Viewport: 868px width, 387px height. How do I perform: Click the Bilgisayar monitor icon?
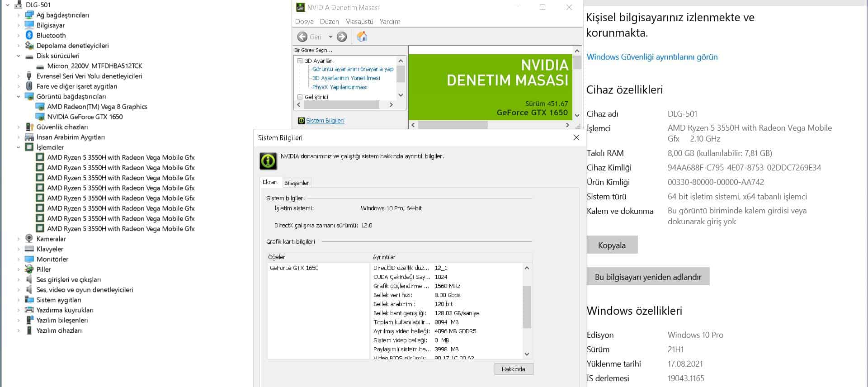click(29, 25)
